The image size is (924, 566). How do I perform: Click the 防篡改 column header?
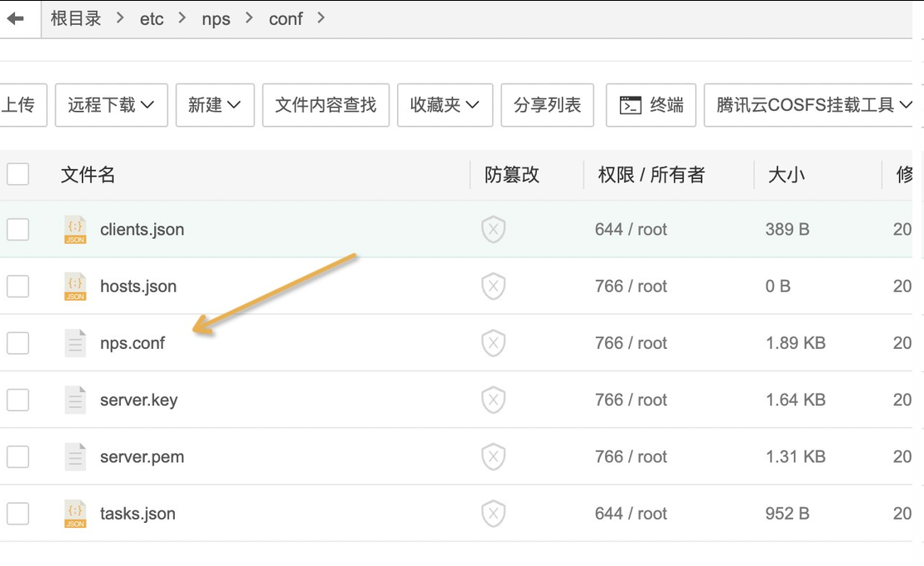(511, 175)
